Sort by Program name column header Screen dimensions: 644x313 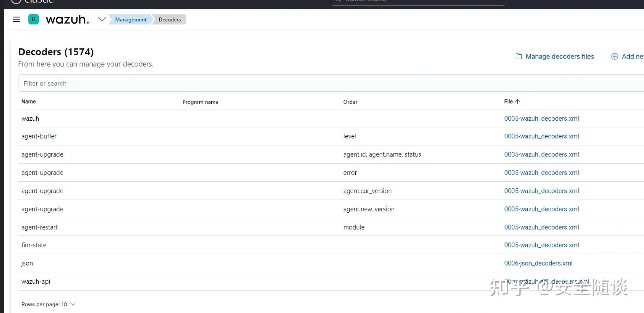pos(200,102)
